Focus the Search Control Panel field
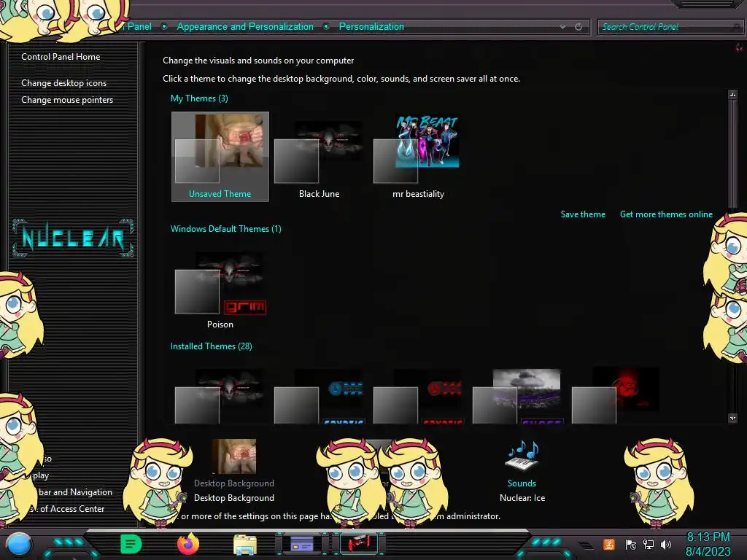Screen dimensions: 747x560 tap(670, 27)
